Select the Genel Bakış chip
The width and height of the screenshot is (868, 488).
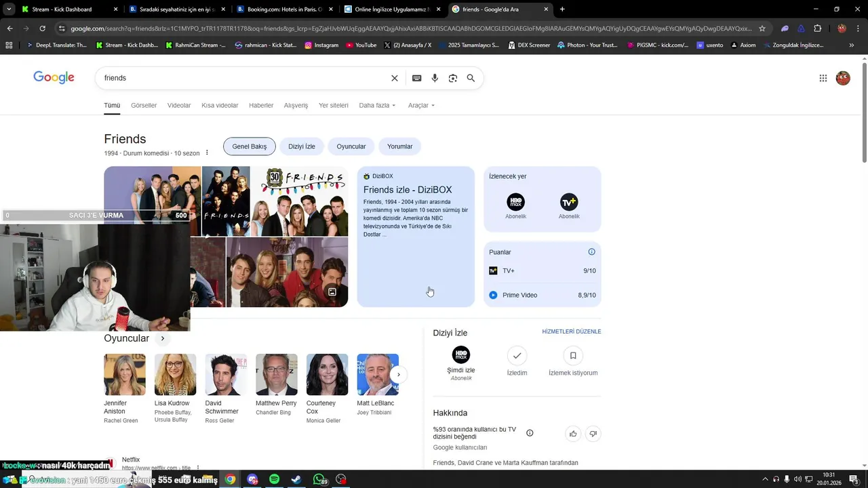[x=250, y=146]
